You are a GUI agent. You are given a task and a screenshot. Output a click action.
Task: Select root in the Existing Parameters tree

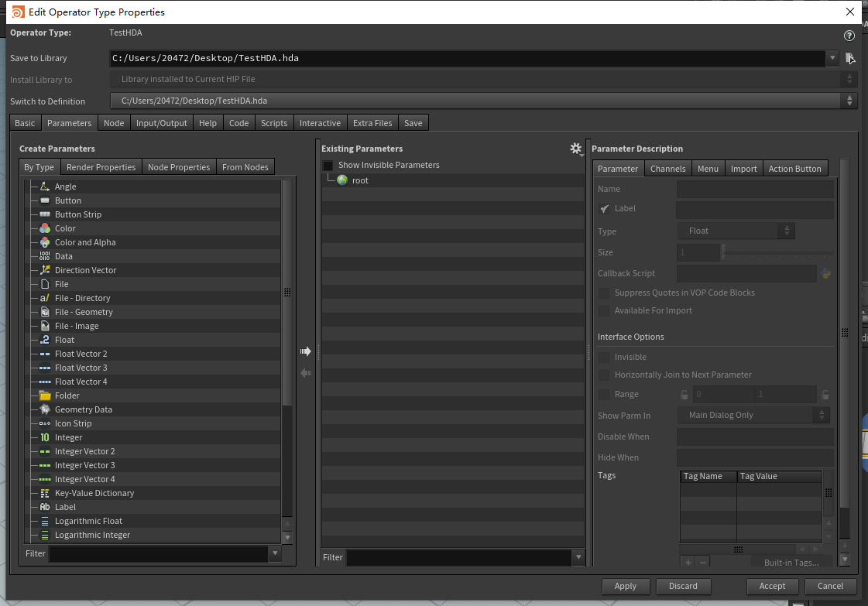tap(362, 180)
